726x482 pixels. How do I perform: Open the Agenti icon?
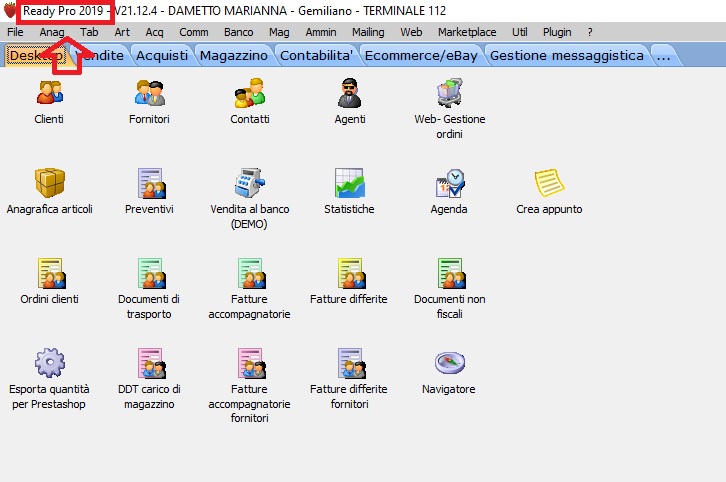pos(350,92)
